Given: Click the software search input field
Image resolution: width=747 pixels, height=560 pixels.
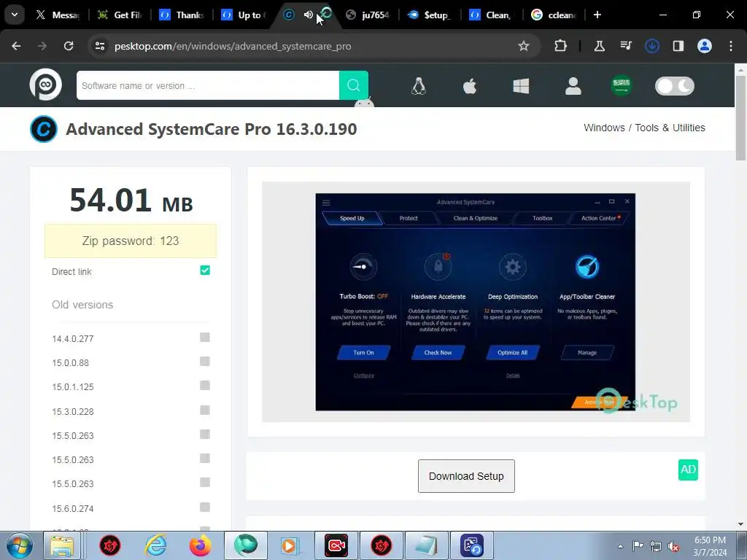Looking at the screenshot, I should pos(208,86).
